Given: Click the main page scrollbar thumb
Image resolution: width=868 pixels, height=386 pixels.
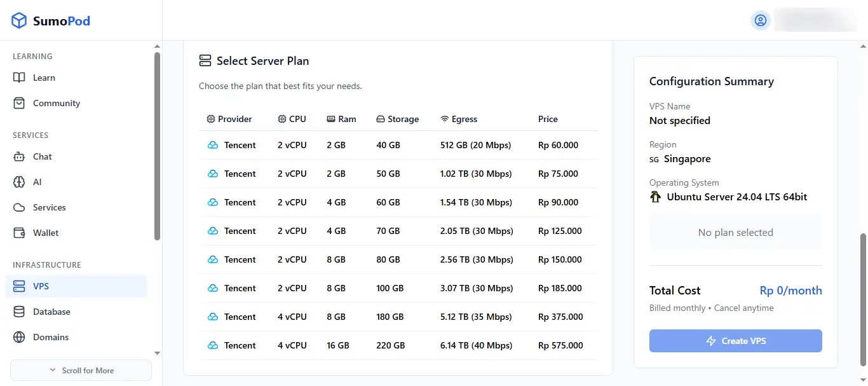Looking at the screenshot, I should point(863,299).
